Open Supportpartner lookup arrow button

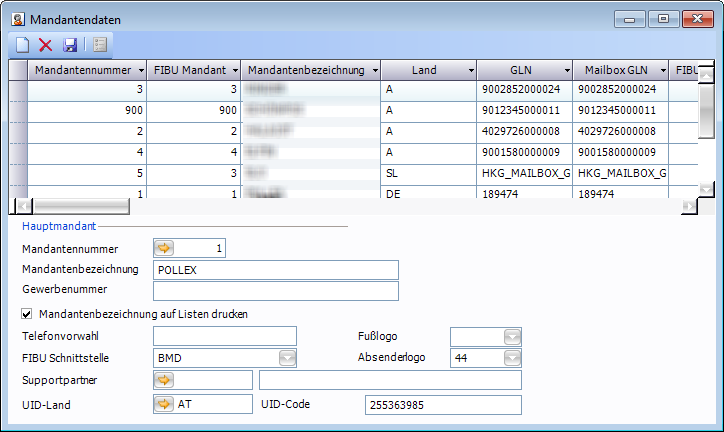coord(163,380)
